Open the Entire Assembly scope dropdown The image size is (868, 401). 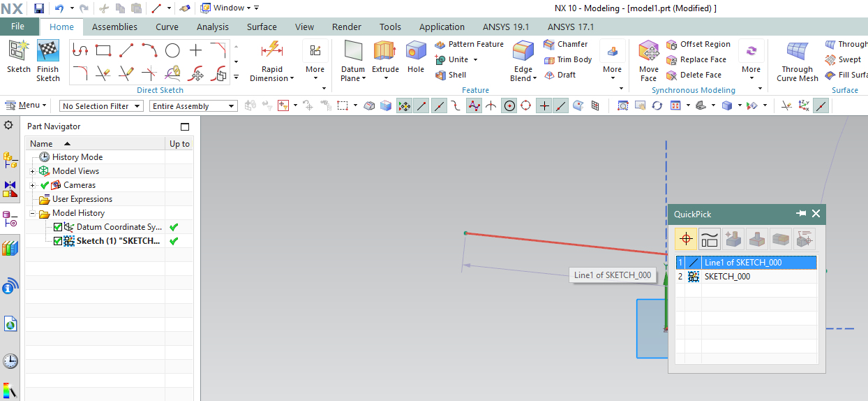coord(193,106)
